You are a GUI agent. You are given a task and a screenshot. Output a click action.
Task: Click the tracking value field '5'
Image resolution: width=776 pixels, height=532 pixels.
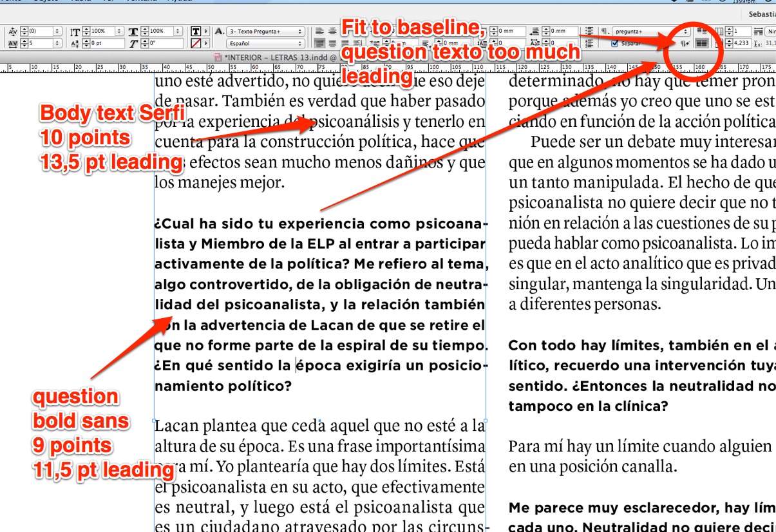[x=40, y=43]
